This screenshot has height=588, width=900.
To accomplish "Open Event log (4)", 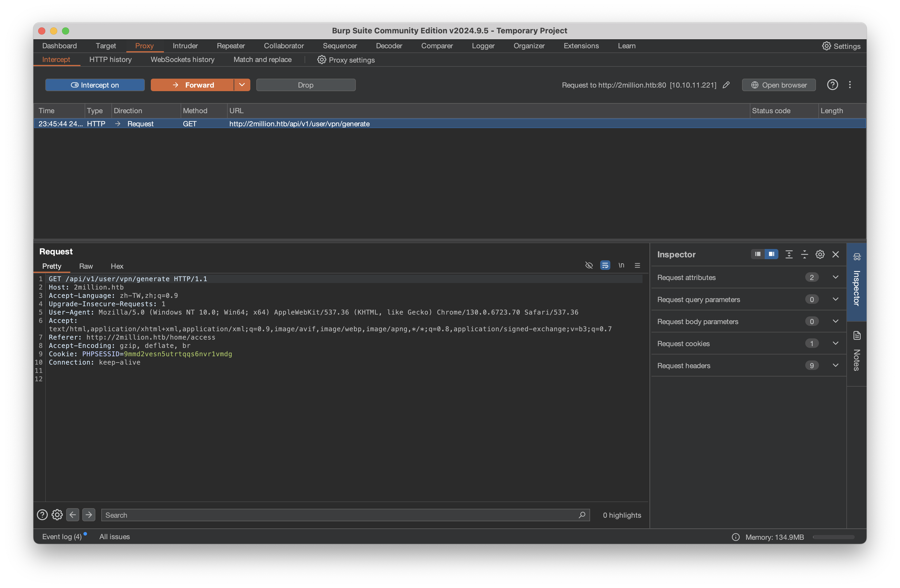I will coord(62,536).
